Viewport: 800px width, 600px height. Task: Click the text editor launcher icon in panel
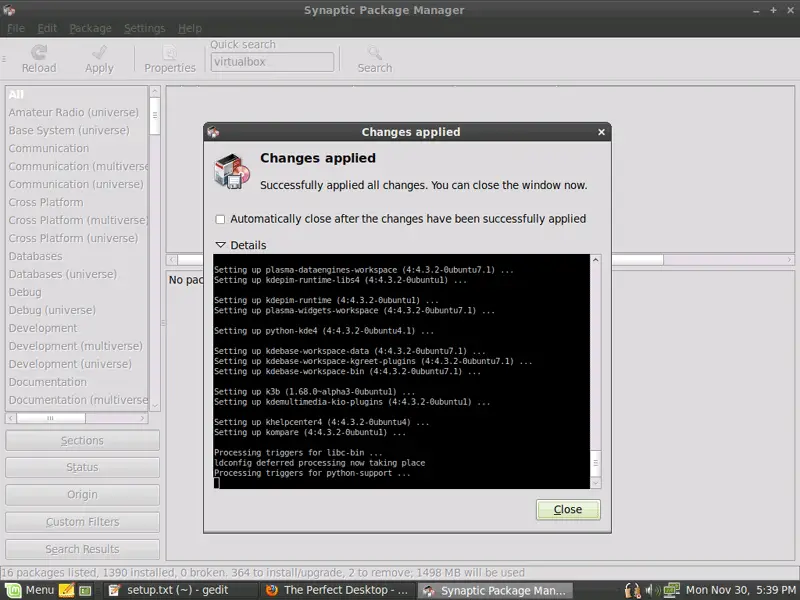tap(66, 590)
